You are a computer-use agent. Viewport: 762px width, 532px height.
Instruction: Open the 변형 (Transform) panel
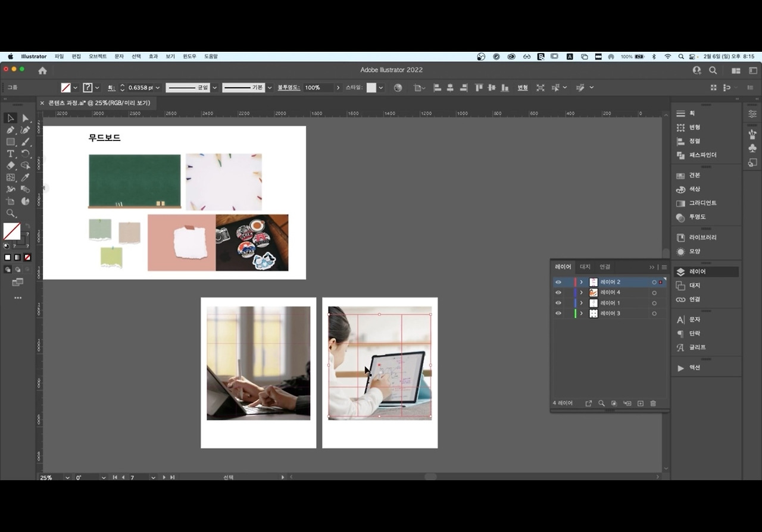(x=694, y=127)
